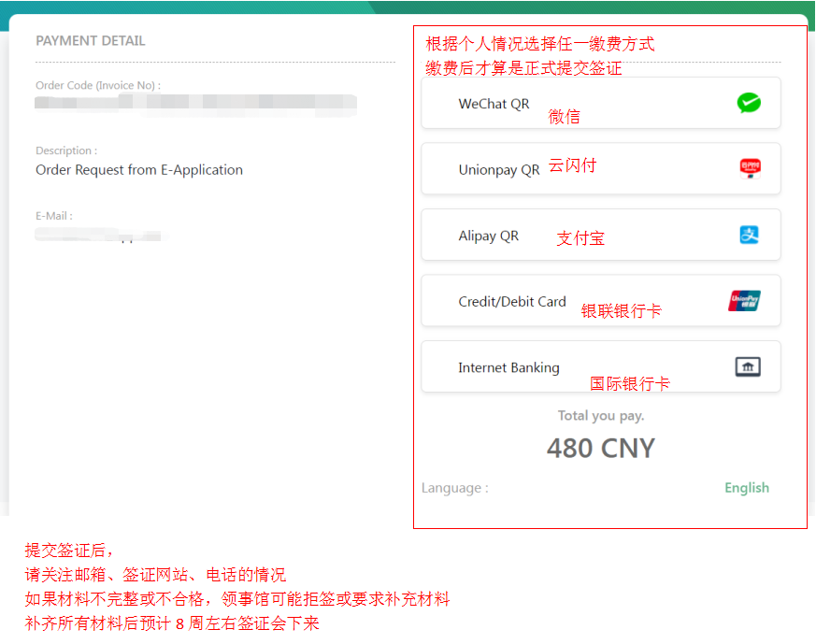Click the PAYMENT DETAIL heading

tap(91, 41)
